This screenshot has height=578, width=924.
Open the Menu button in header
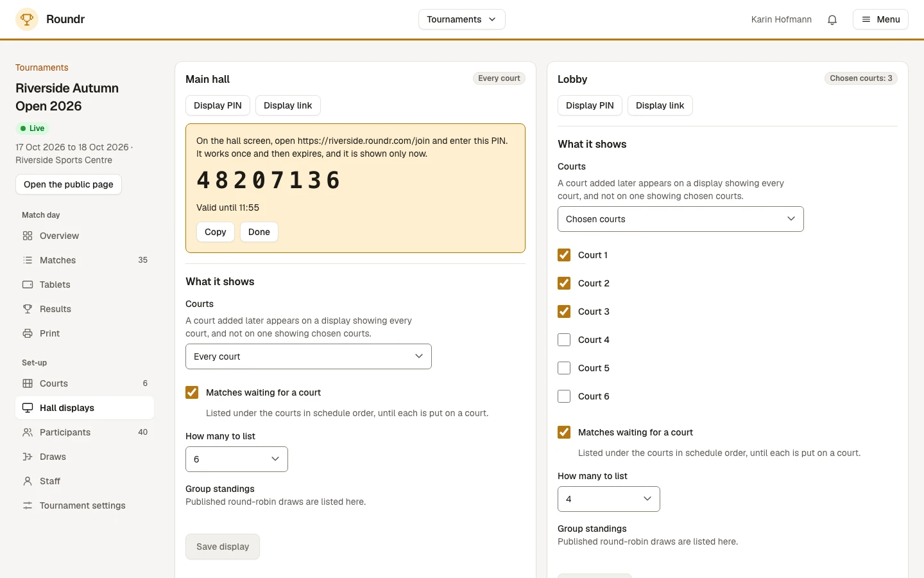(880, 19)
